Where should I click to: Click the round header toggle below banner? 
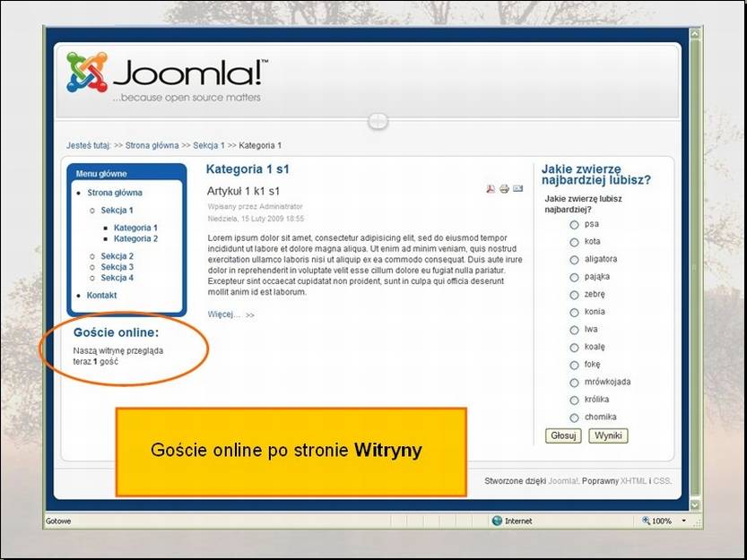coord(378,121)
